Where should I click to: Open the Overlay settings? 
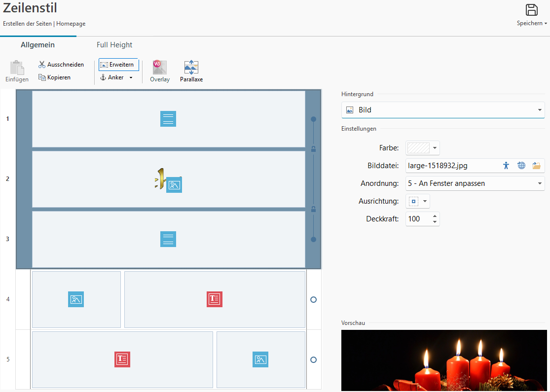point(159,71)
